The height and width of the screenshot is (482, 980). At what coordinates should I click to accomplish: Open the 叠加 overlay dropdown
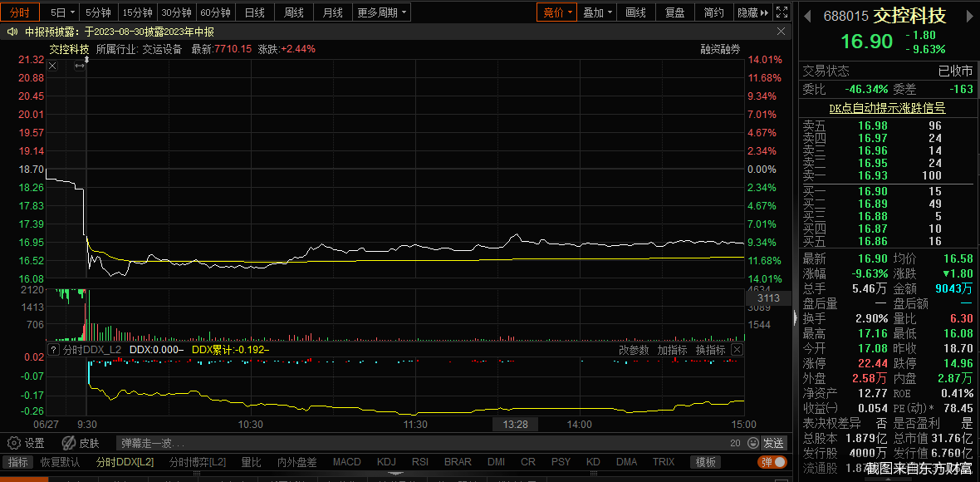(598, 12)
